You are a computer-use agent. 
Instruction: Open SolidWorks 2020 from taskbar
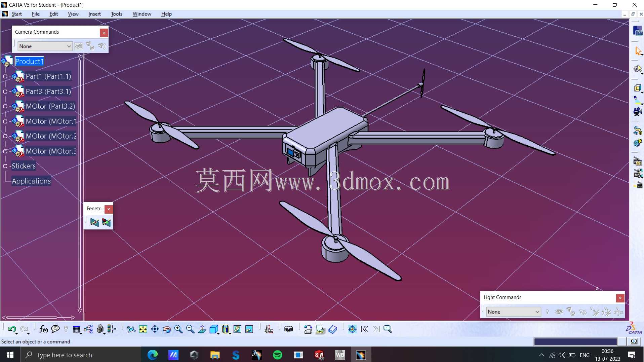tap(319, 355)
